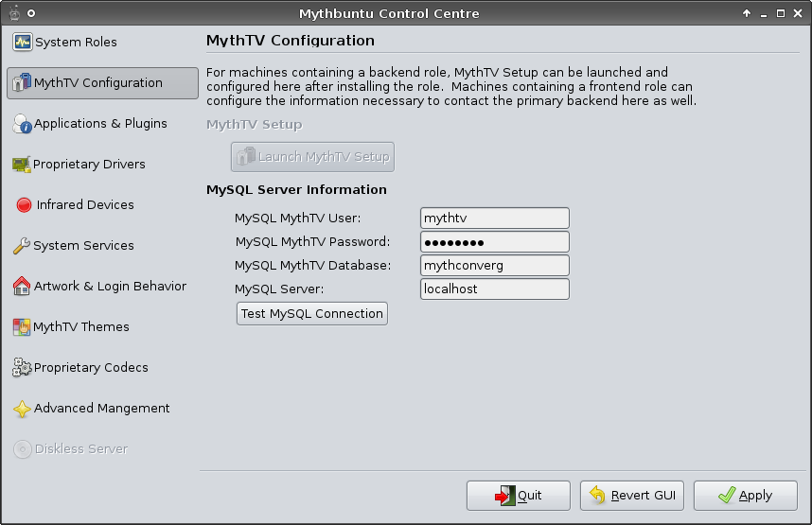Image resolution: width=812 pixels, height=525 pixels.
Task: Click the Advanced Mangement star icon
Action: pos(22,409)
